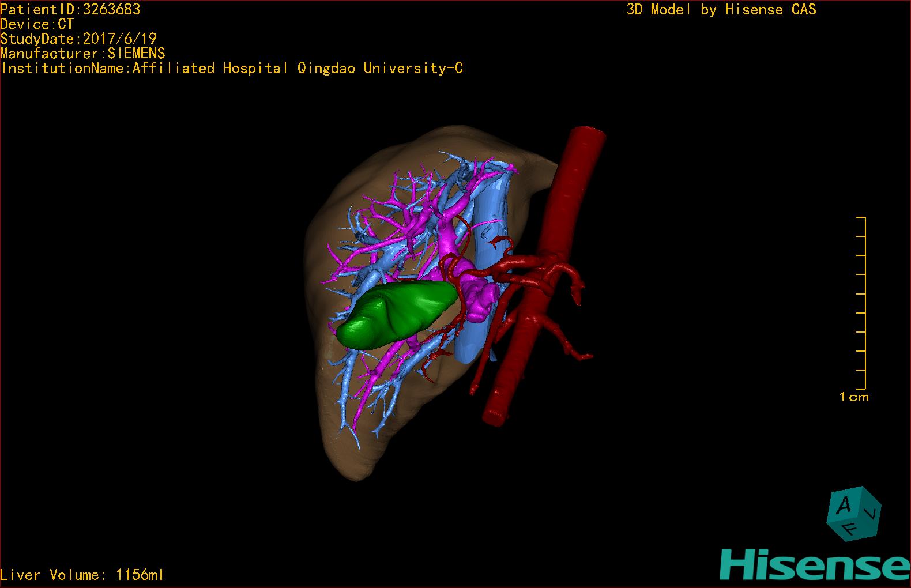Click the InstitutionName Affiliated Hospital Qingdao text
The width and height of the screenshot is (911, 588).
pos(232,69)
